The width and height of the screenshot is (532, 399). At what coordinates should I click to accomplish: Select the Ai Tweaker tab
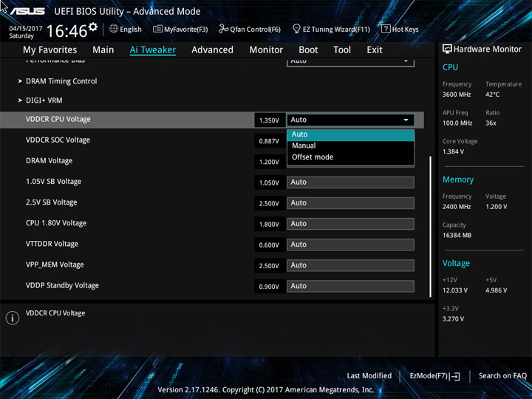point(153,50)
